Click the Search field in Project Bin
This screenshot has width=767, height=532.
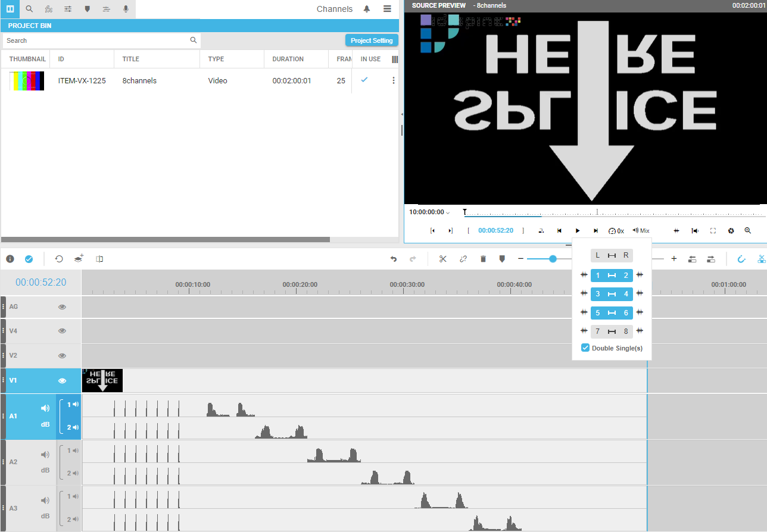(95, 40)
